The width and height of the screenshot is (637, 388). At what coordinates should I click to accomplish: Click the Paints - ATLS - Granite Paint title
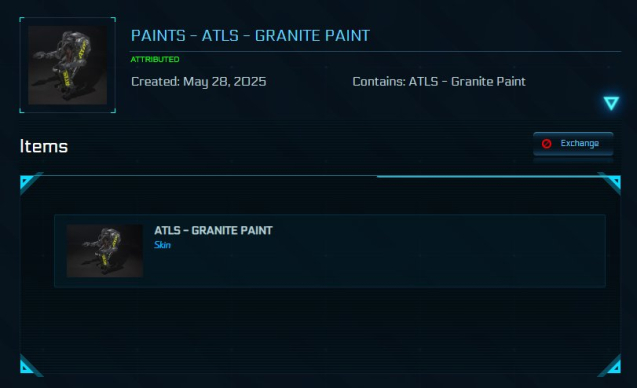point(250,36)
